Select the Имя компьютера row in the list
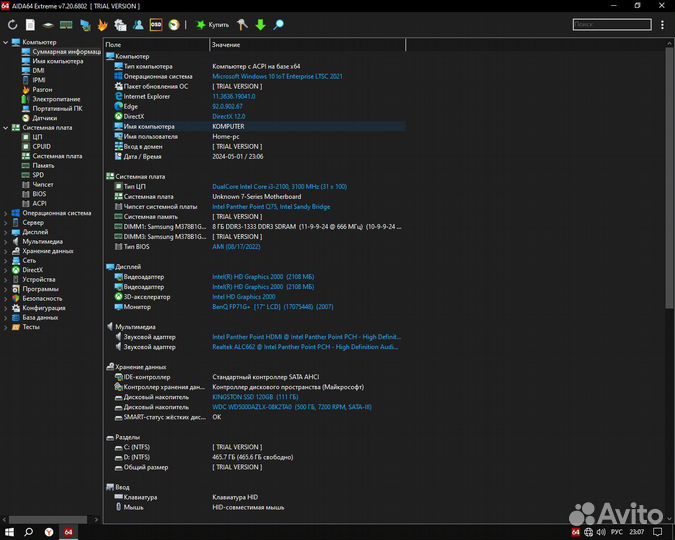Screen dimensions: 675x540 tap(150, 127)
